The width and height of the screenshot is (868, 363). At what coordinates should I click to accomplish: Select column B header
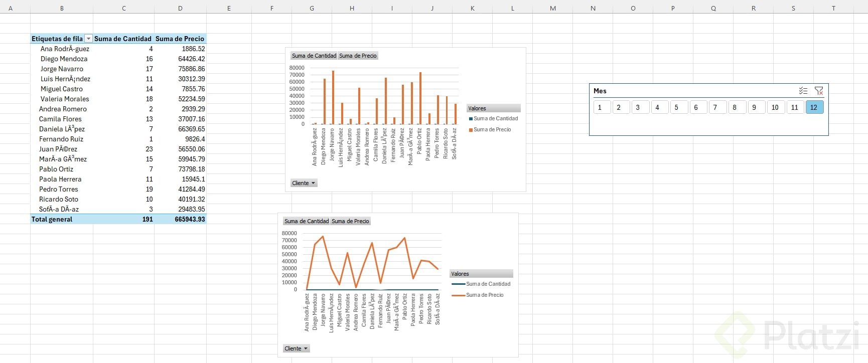coord(62,8)
